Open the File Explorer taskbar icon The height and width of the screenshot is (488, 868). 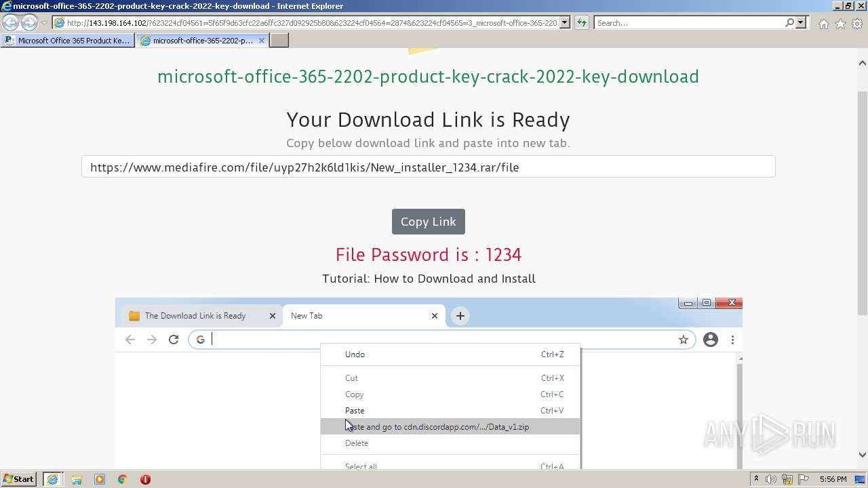point(76,479)
